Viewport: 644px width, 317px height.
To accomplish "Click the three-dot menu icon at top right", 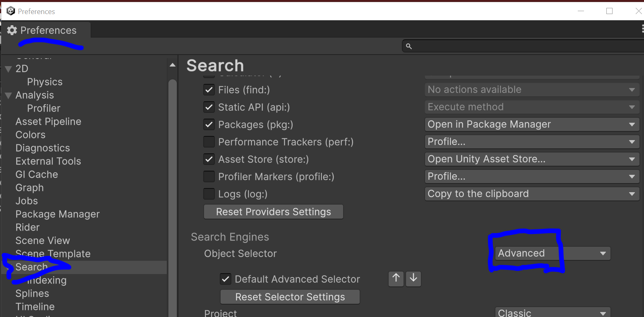I will (x=642, y=28).
